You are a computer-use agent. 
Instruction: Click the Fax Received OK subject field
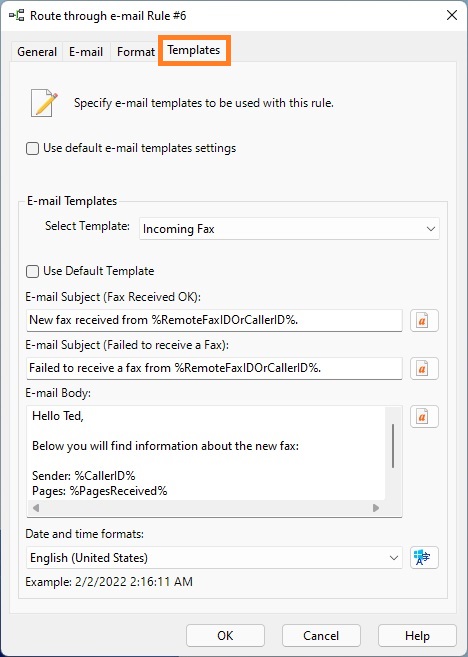coord(214,321)
